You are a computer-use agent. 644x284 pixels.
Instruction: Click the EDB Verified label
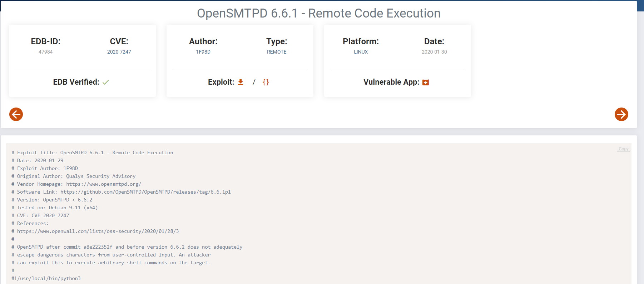[76, 82]
